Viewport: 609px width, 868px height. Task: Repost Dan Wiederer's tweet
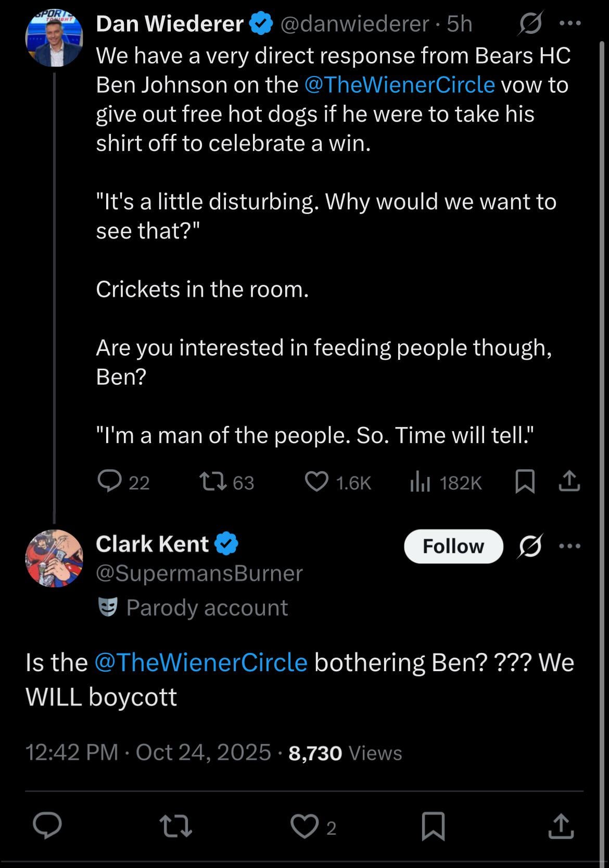[213, 482]
